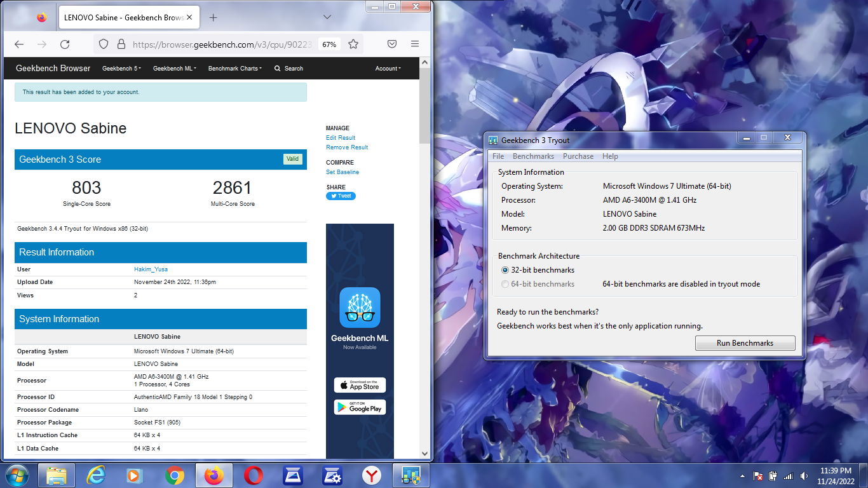Click the page scrollbar down arrow
868x488 pixels.
tap(425, 454)
